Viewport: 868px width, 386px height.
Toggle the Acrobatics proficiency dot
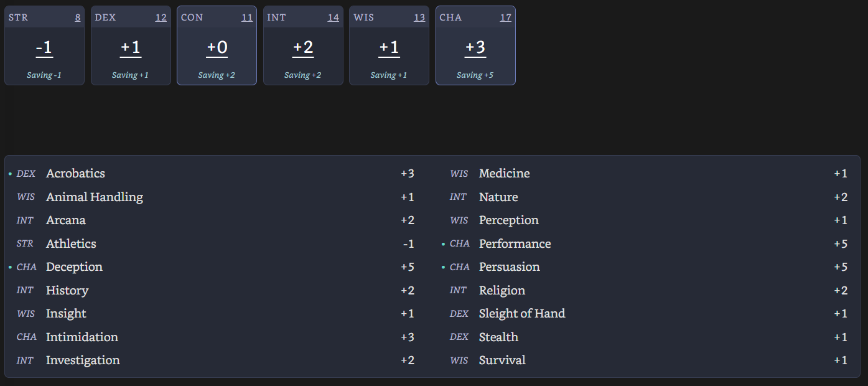coord(10,174)
